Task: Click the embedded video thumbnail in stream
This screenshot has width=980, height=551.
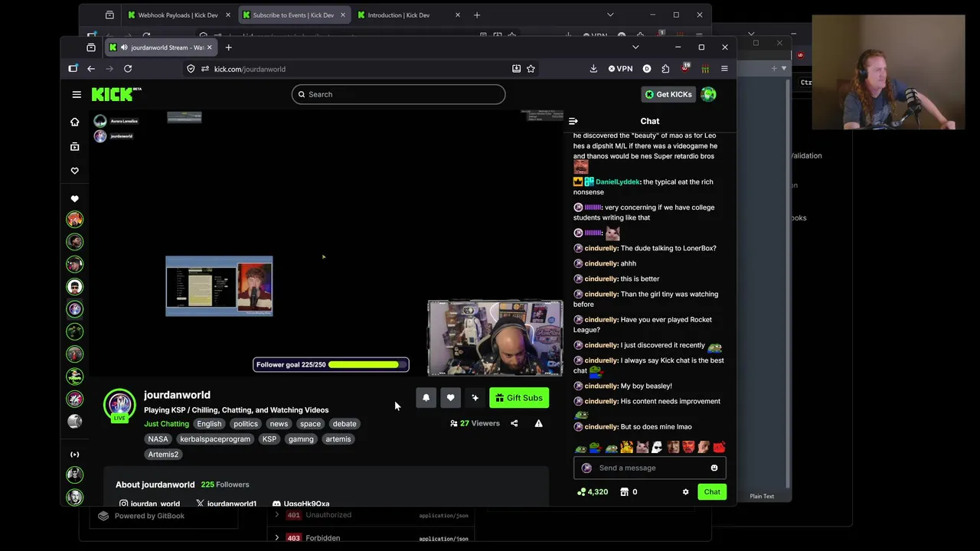Action: 219,286
